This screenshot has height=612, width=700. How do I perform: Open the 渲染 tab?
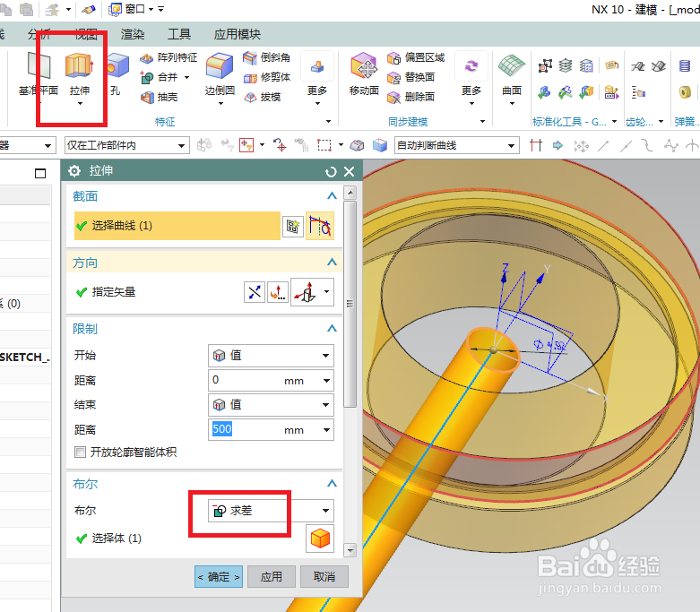tap(133, 35)
